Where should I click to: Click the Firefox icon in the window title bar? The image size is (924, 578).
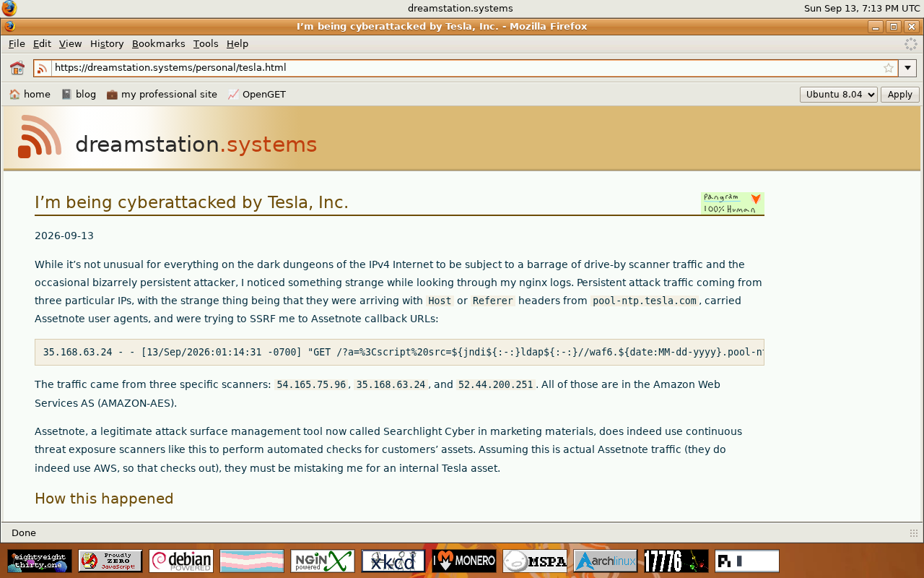coord(9,27)
